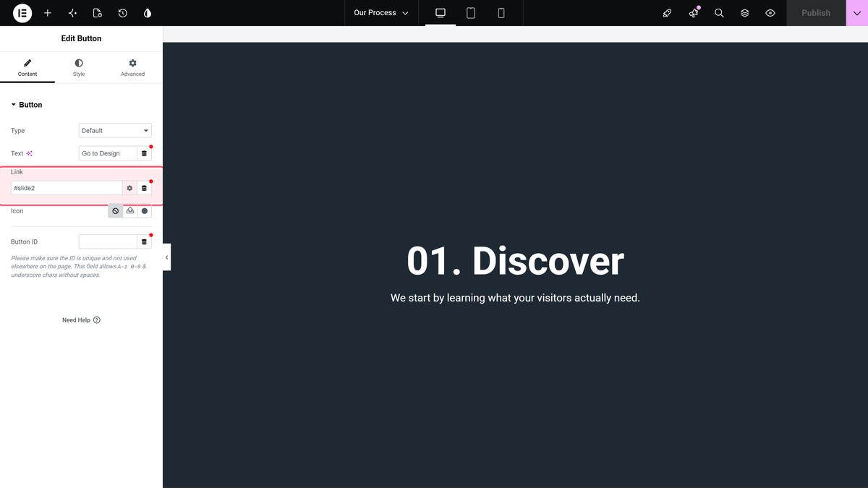The image size is (868, 488).
Task: Open the Type dropdown set to Default
Action: coord(115,131)
